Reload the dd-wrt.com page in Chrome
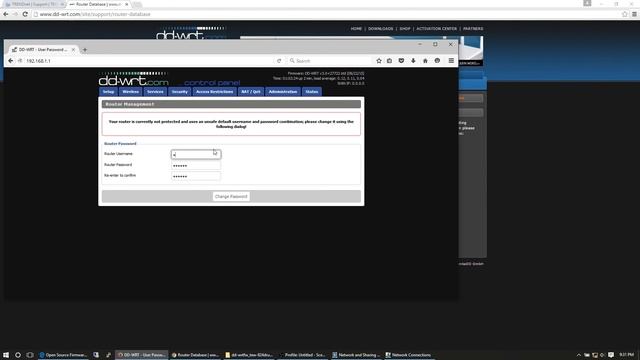640x360 pixels. click(25, 14)
